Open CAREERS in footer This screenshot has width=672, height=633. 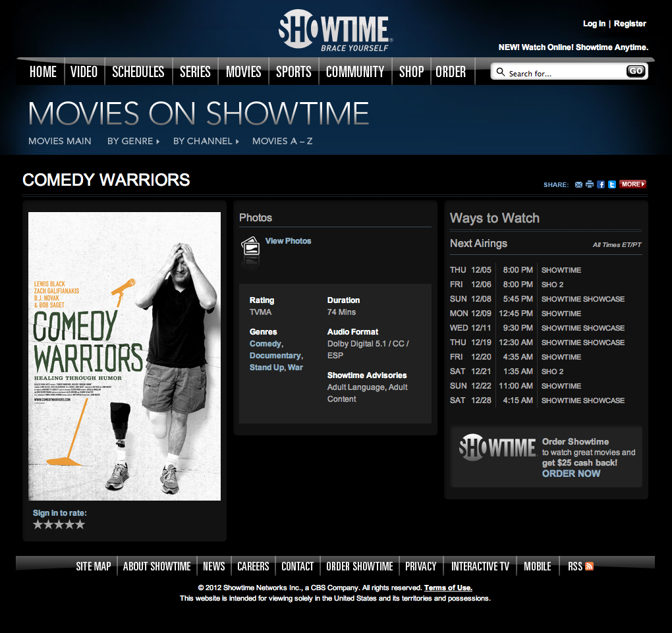253,566
